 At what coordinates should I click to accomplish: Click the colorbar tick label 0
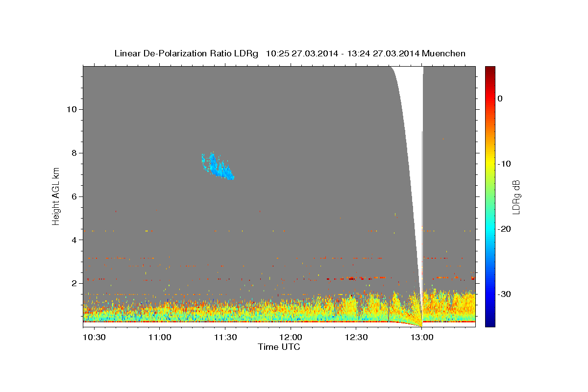tap(500, 98)
